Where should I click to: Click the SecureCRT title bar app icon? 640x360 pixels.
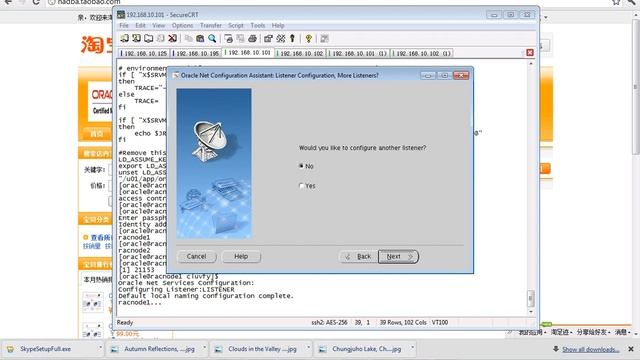[121, 14]
